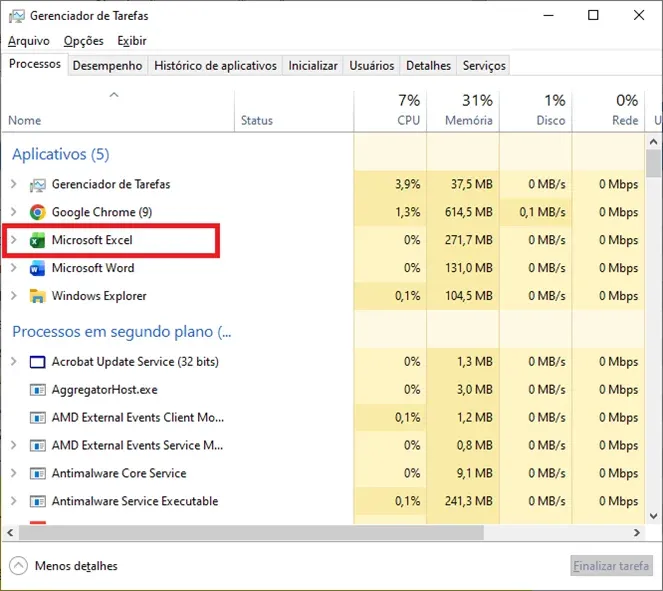Sort processes by the Nome column header
The height and width of the screenshot is (591, 663).
(x=118, y=111)
